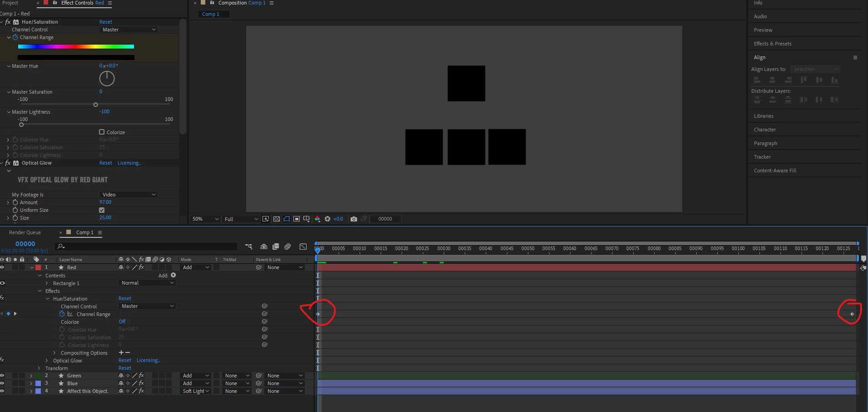868x412 pixels.
Task: Enable the Colorize checkbox
Action: [x=102, y=132]
